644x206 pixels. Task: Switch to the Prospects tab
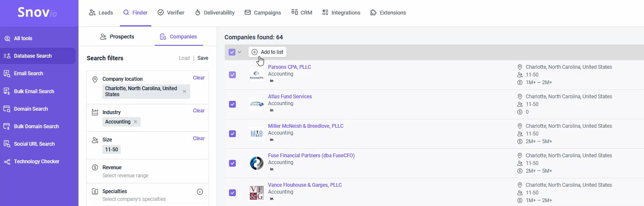point(117,37)
